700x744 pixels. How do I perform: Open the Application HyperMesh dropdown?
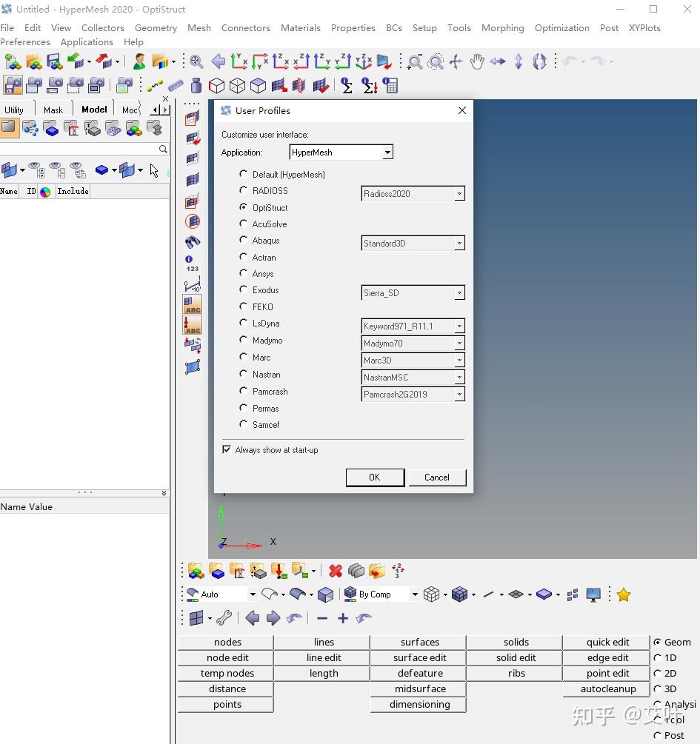click(x=387, y=153)
